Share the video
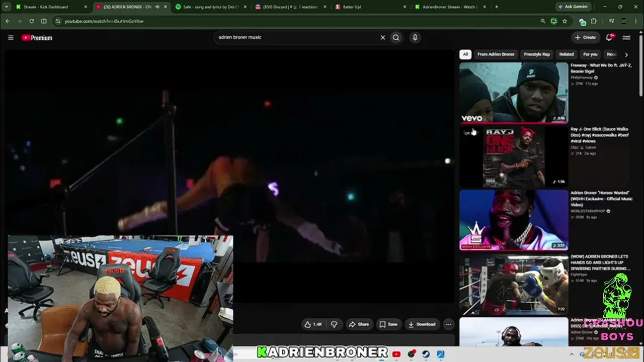Image resolution: width=644 pixels, height=362 pixels. click(x=359, y=324)
